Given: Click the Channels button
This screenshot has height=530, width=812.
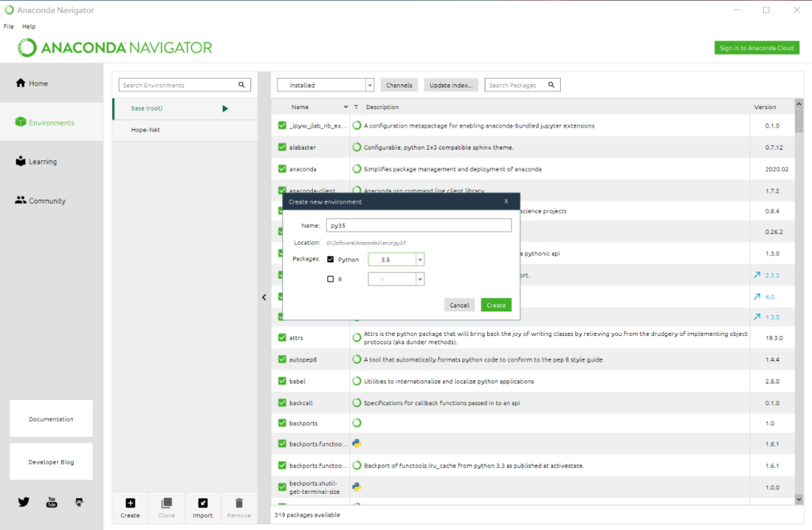Looking at the screenshot, I should pos(399,85).
